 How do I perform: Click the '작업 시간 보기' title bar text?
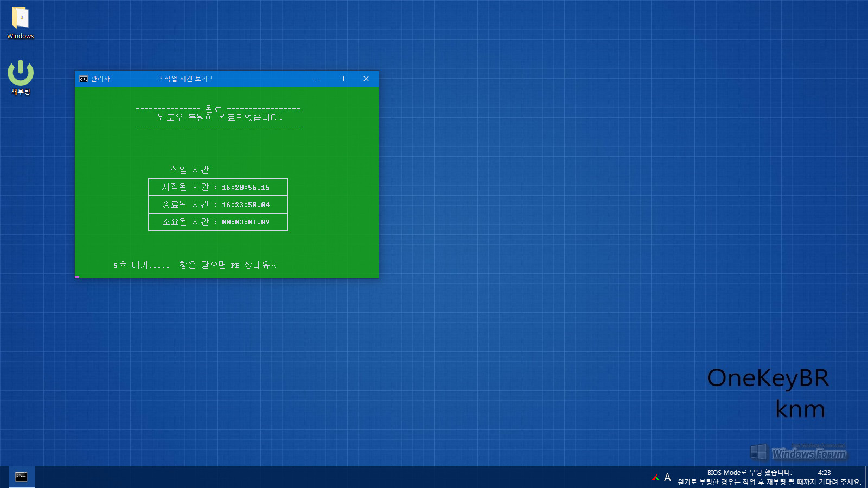click(186, 79)
